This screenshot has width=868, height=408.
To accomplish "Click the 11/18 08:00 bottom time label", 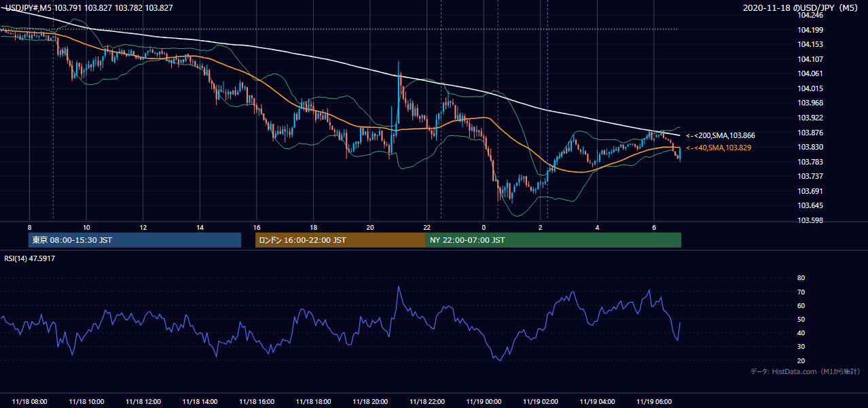I will [29, 402].
